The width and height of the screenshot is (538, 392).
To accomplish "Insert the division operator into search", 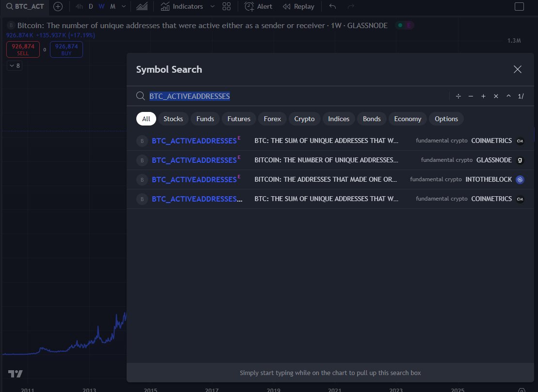I will pyautogui.click(x=458, y=96).
